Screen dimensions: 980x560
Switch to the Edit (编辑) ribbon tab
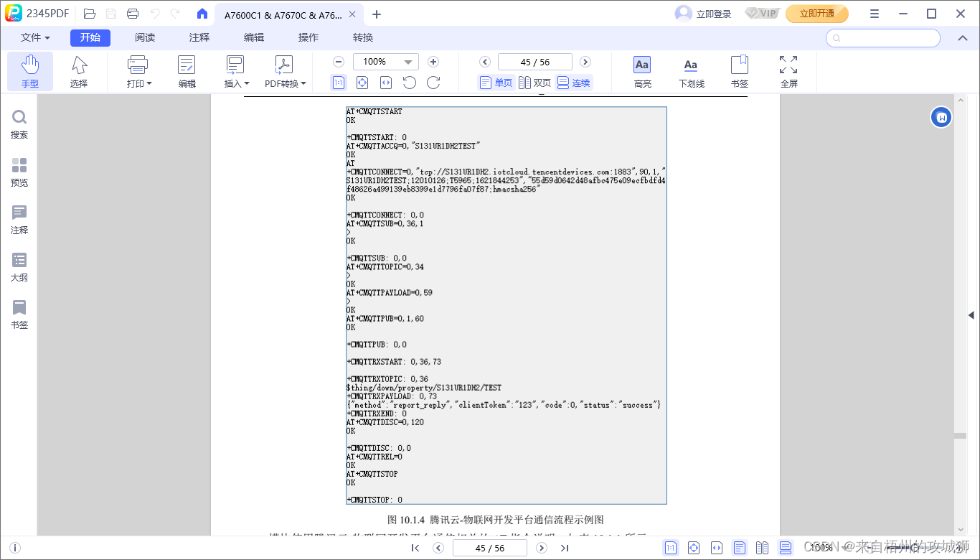[254, 37]
